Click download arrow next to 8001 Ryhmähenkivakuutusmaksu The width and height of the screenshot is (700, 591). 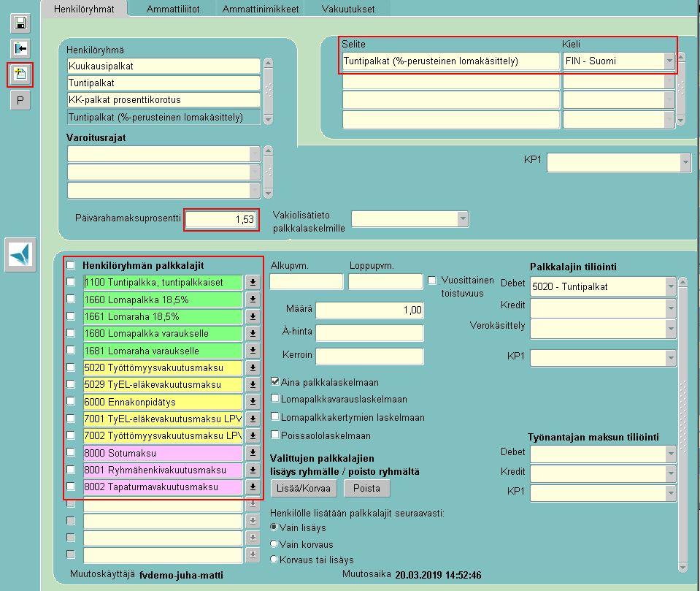point(253,470)
